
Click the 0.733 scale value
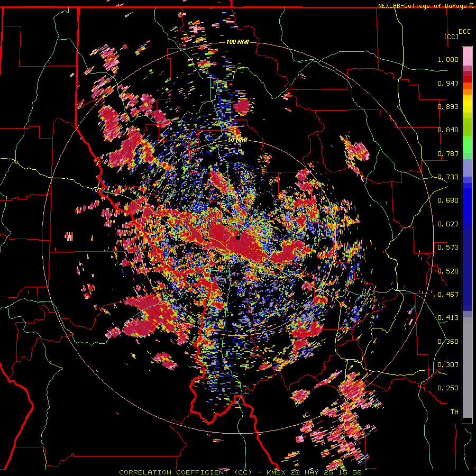coord(448,177)
